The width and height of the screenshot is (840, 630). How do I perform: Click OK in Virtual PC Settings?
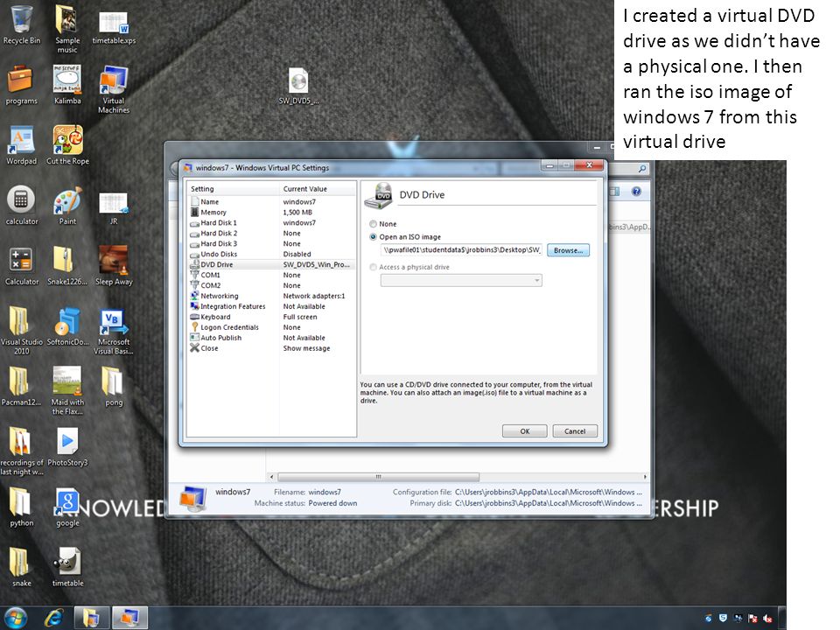[x=524, y=431]
